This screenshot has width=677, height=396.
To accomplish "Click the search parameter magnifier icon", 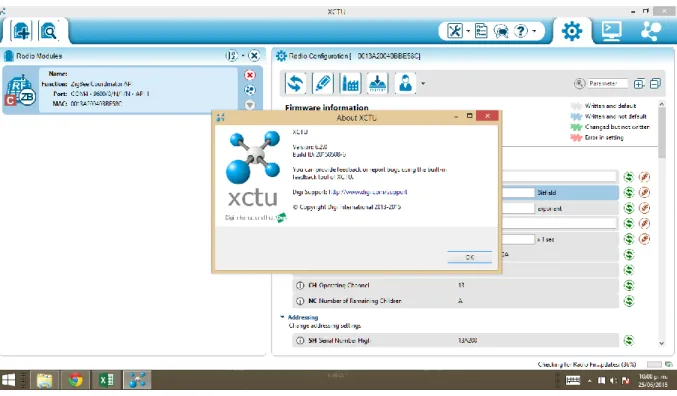I will coord(579,83).
